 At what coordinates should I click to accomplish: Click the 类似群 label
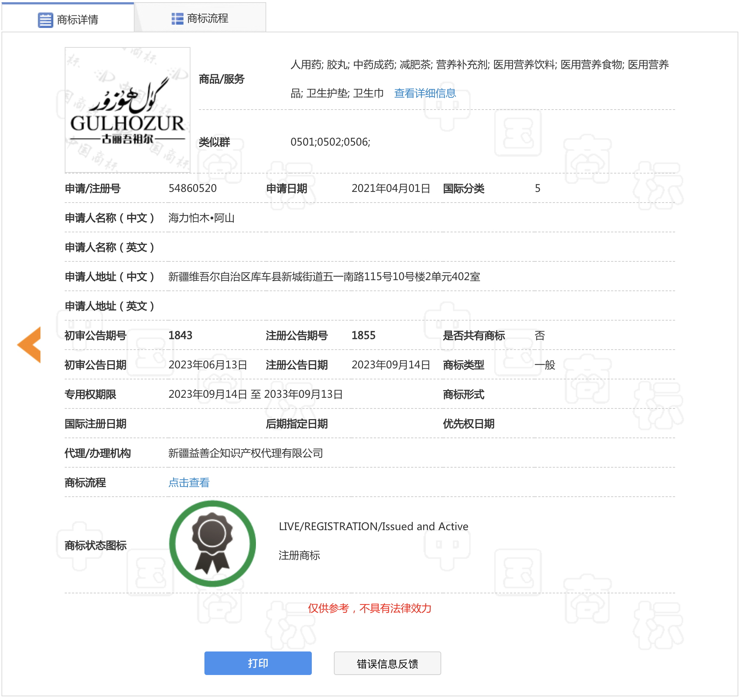coord(214,142)
